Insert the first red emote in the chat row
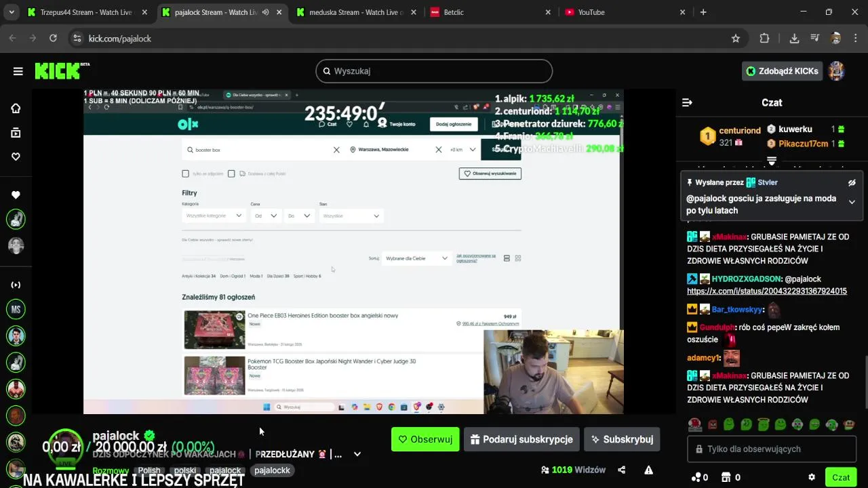Image resolution: width=868 pixels, height=488 pixels. pyautogui.click(x=695, y=425)
